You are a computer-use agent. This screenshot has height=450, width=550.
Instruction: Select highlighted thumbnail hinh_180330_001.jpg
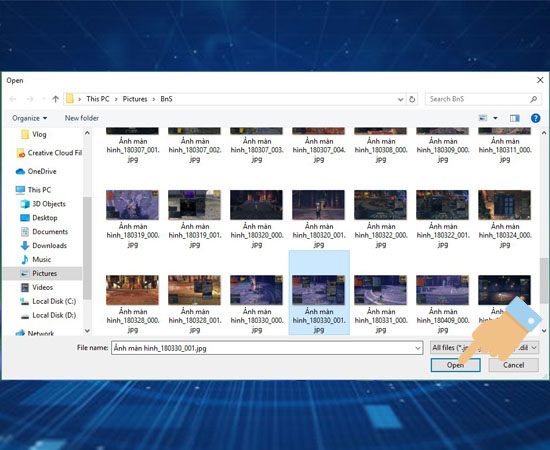[318, 290]
